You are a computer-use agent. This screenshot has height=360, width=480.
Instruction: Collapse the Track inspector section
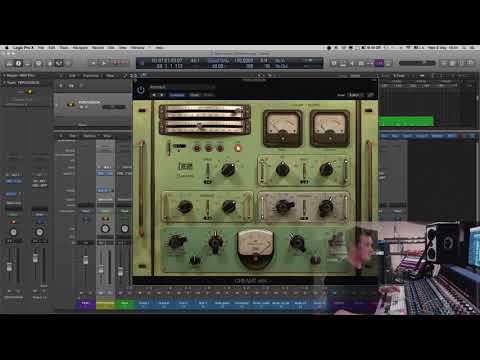coord(4,83)
